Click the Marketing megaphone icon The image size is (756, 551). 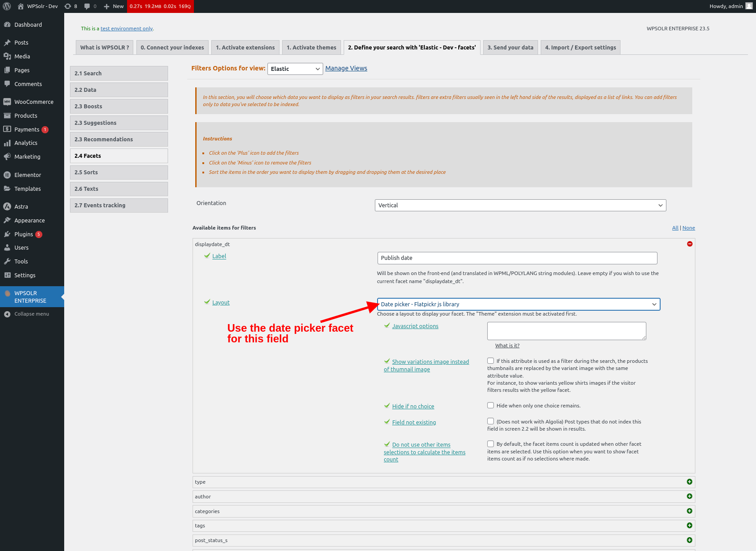7,156
